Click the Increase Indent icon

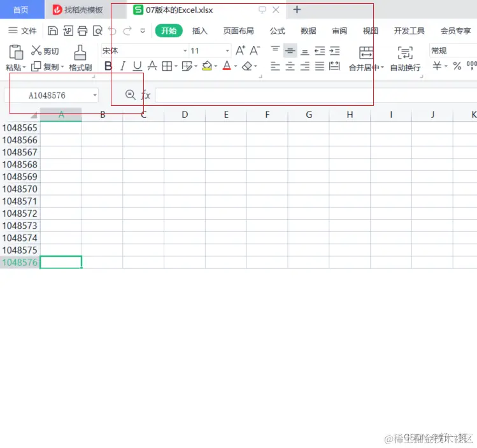[334, 50]
